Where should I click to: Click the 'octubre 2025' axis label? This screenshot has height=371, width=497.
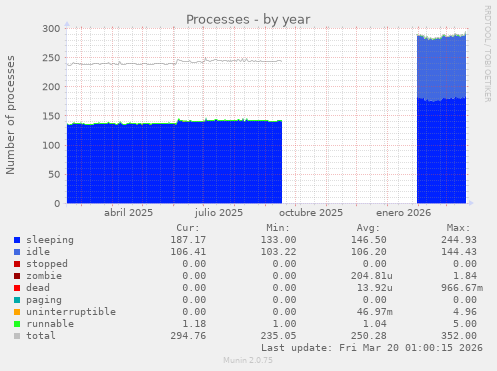[311, 213]
